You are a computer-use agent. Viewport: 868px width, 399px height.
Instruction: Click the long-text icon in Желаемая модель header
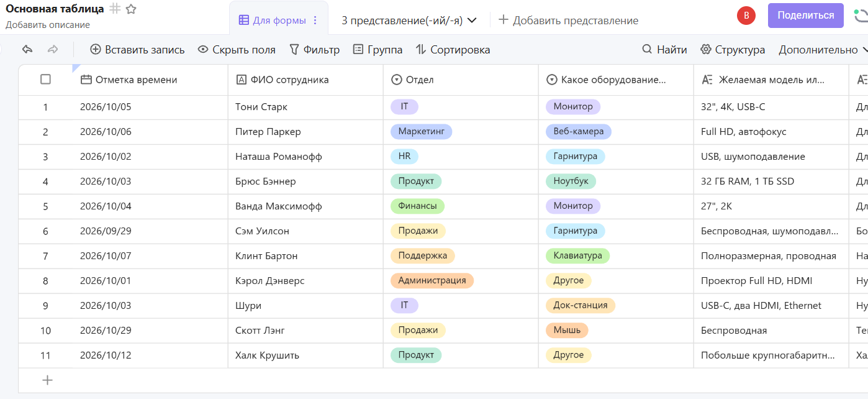tap(707, 80)
